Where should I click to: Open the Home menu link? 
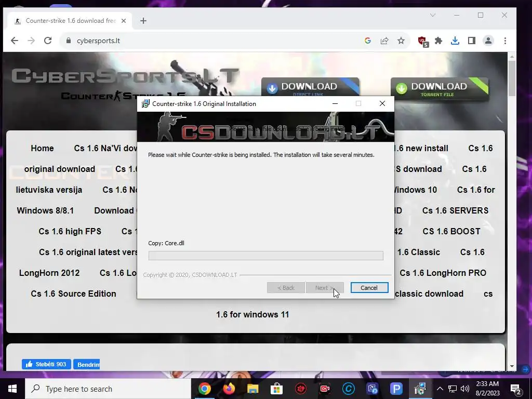pyautogui.click(x=42, y=148)
